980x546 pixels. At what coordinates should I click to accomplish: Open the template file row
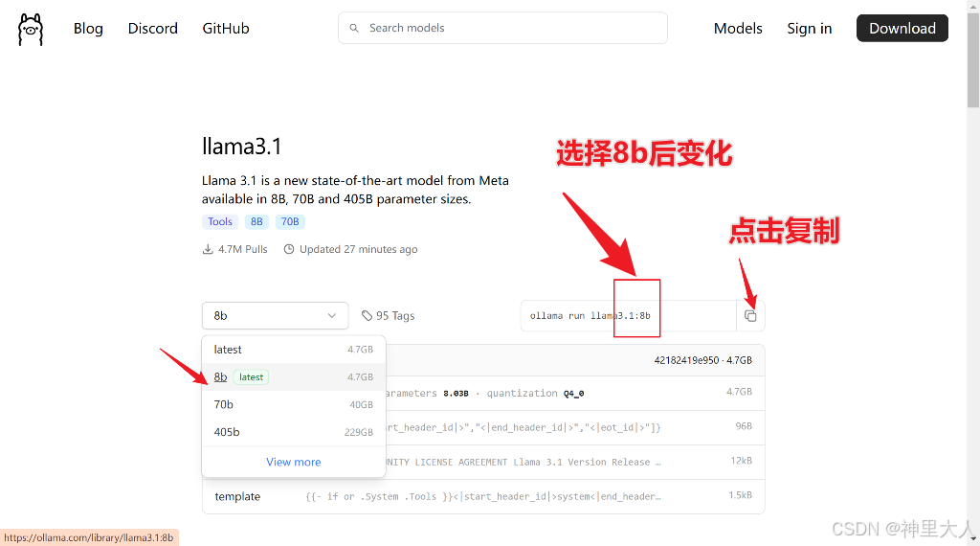click(483, 496)
